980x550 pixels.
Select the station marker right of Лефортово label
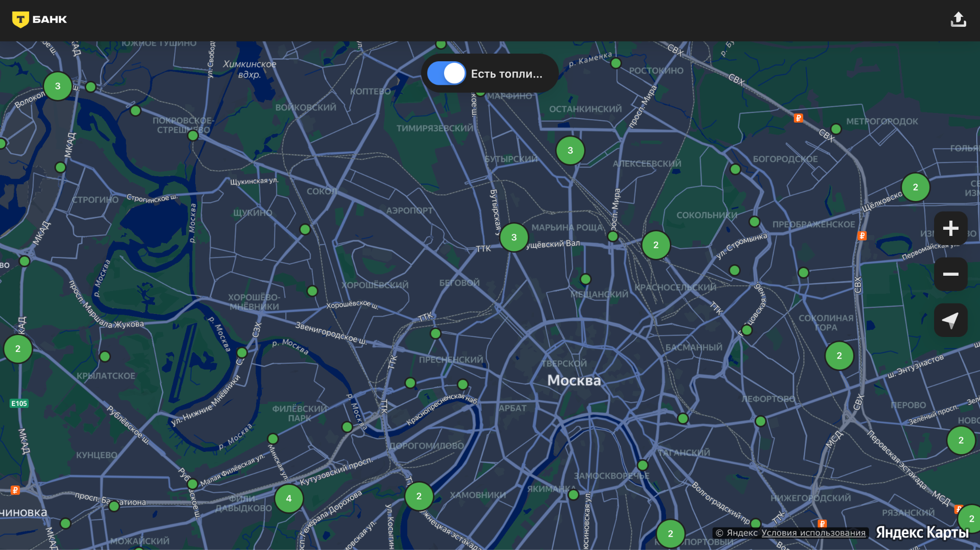tap(760, 421)
